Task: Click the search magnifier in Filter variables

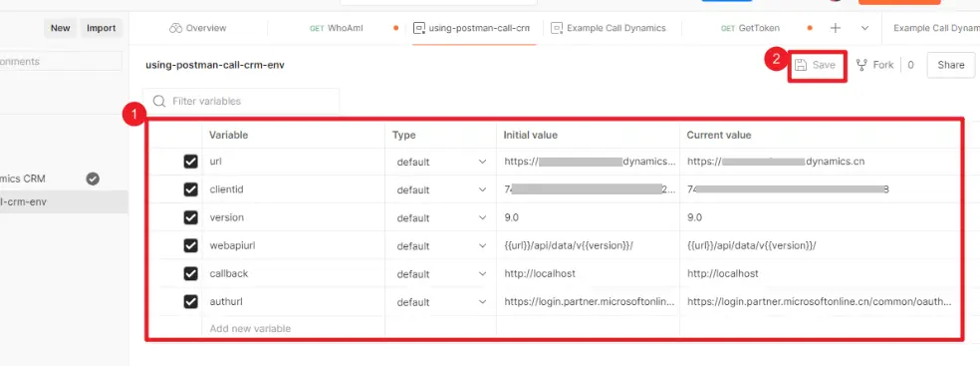Action: (159, 102)
